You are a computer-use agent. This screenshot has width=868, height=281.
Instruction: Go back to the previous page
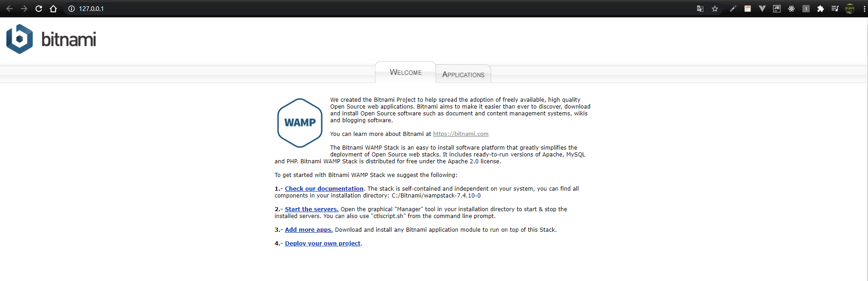click(10, 9)
